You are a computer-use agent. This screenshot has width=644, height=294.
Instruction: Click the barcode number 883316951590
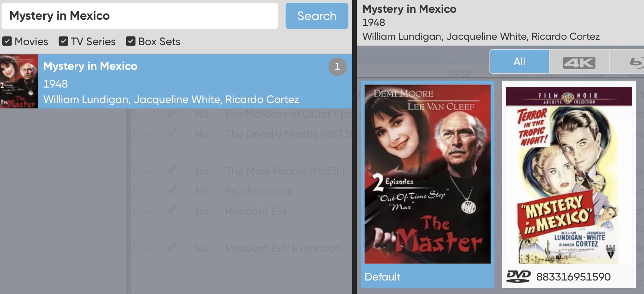click(573, 277)
